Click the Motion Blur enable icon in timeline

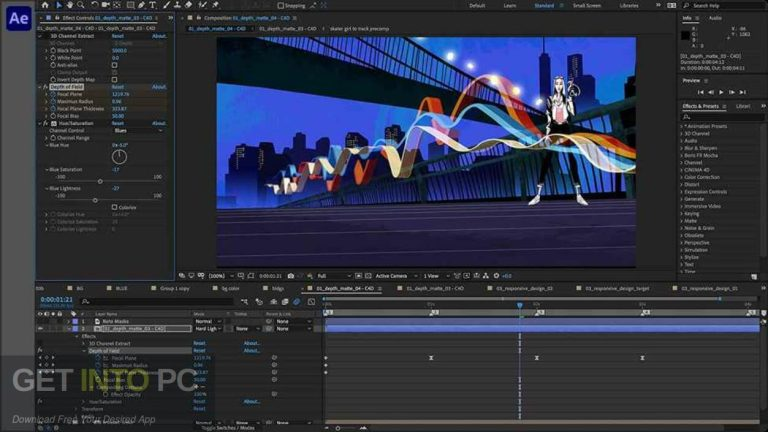[x=296, y=302]
